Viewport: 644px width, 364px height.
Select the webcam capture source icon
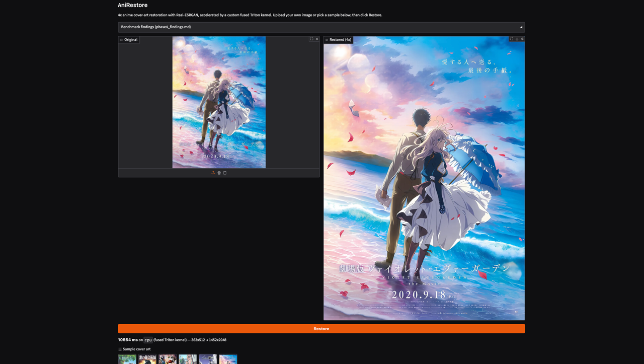pos(219,173)
